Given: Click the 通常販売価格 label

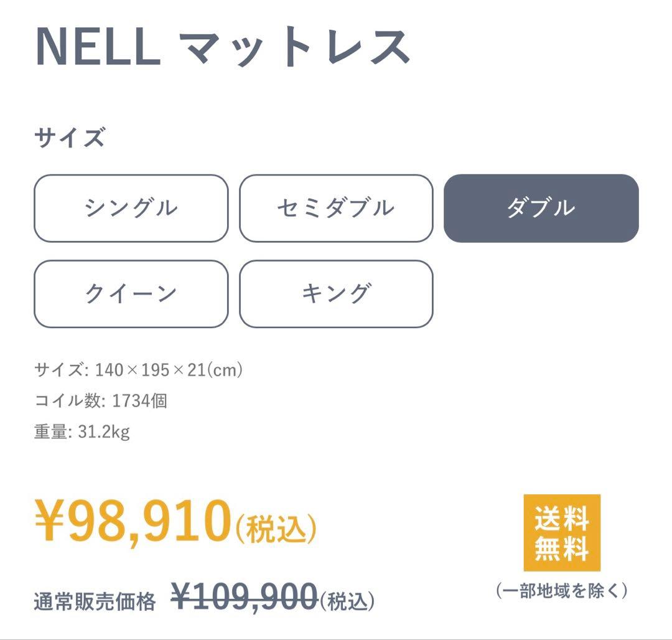Looking at the screenshot, I should point(93,599).
